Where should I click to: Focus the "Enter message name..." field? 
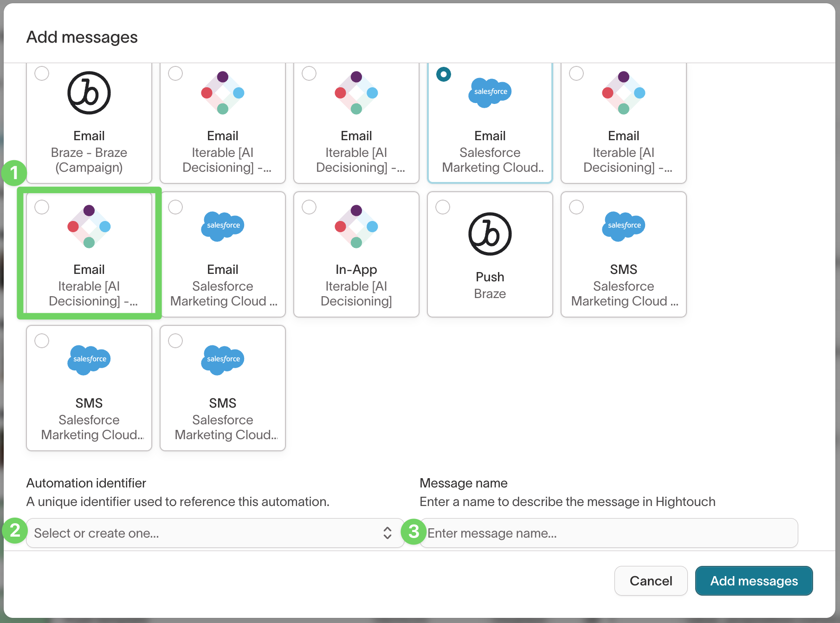(x=608, y=533)
